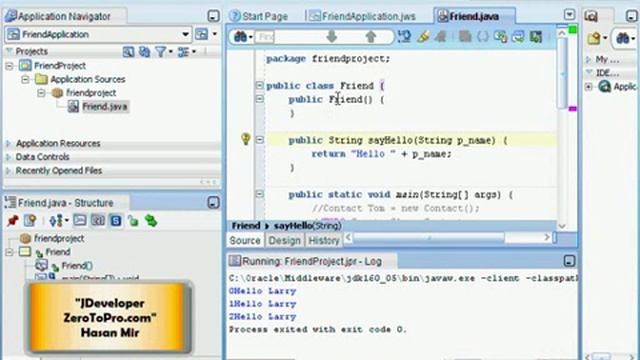Screen dimensions: 640x360
Task: Click the find next down arrow
Action: tap(331, 37)
